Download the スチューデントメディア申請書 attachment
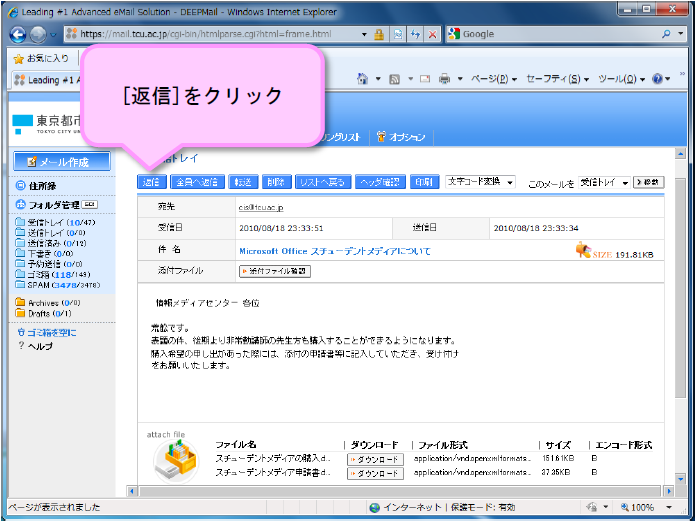The width and height of the screenshot is (696, 521). click(375, 474)
